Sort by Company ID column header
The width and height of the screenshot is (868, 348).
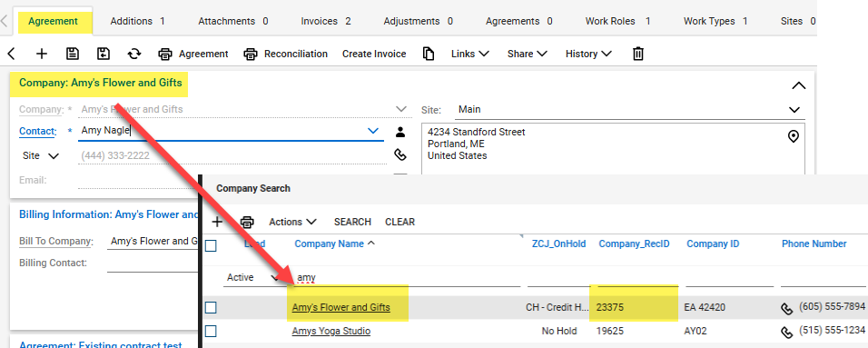pyautogui.click(x=713, y=244)
